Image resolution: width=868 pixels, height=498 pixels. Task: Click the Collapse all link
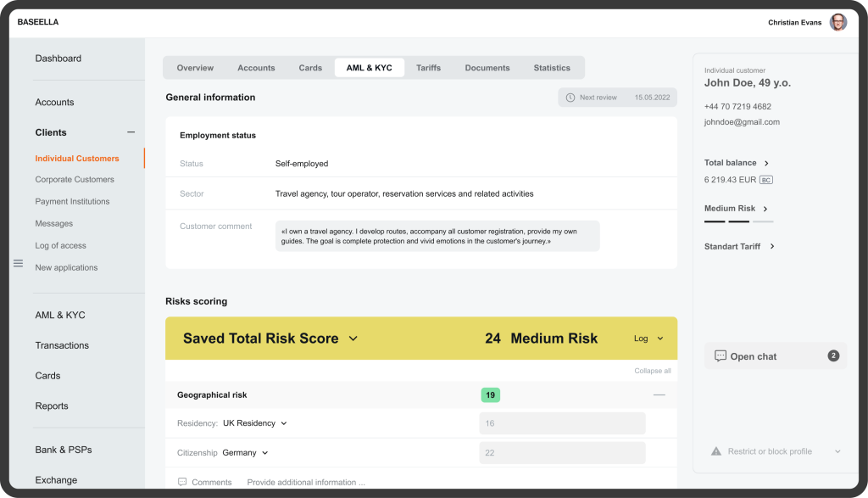[652, 371]
